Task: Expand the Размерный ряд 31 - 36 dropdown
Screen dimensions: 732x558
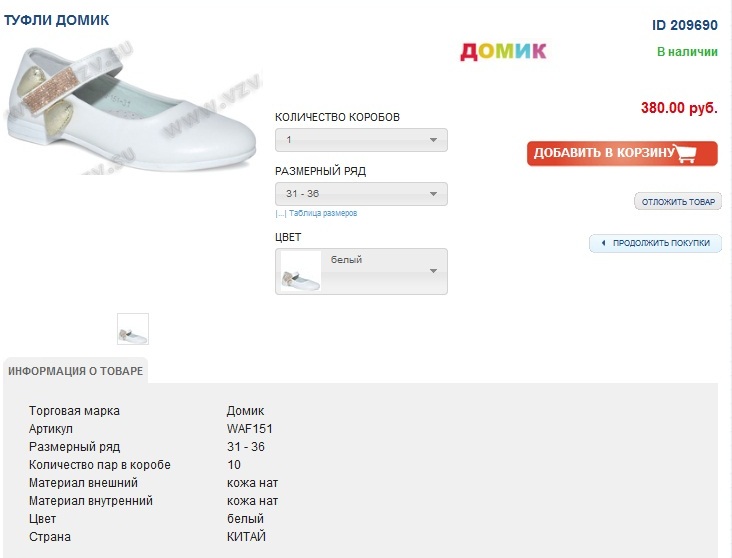Action: click(x=360, y=194)
